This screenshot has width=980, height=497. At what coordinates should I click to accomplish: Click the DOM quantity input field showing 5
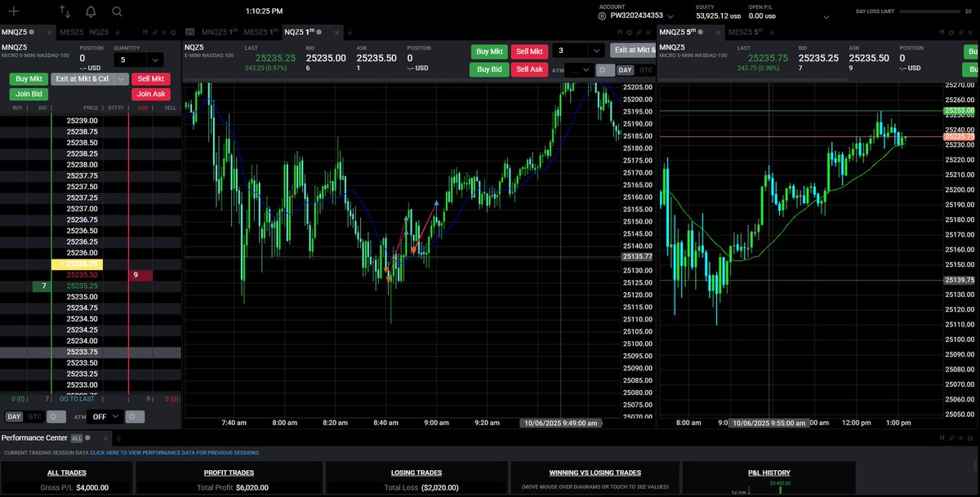[130, 60]
